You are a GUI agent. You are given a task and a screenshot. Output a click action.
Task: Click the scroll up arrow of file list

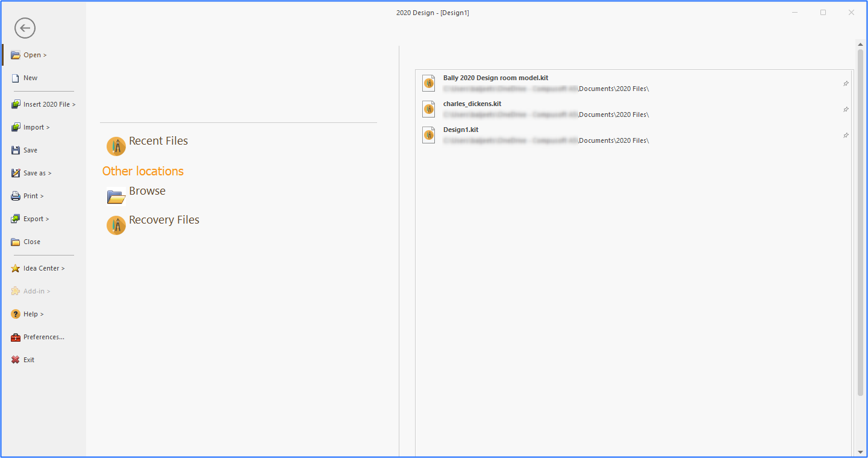click(x=860, y=44)
